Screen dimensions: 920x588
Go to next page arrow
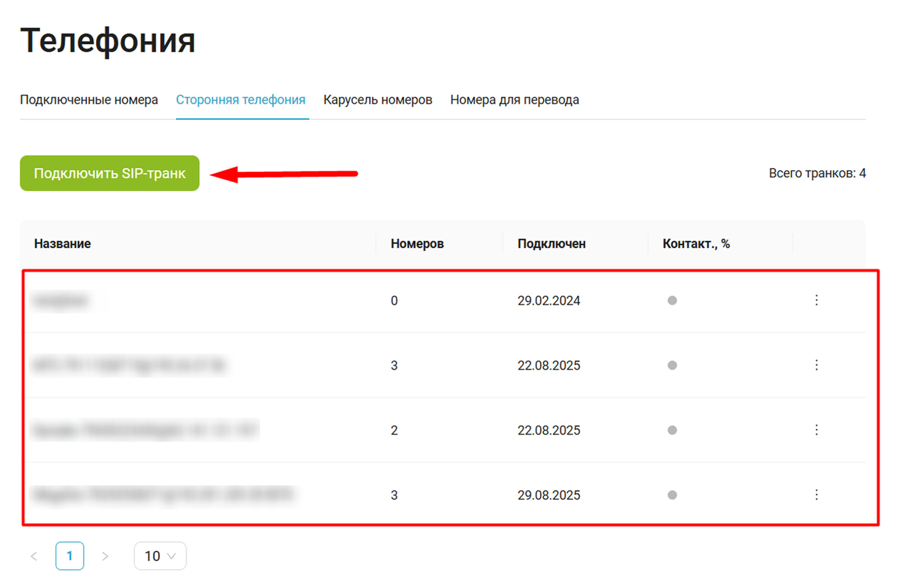coord(105,556)
